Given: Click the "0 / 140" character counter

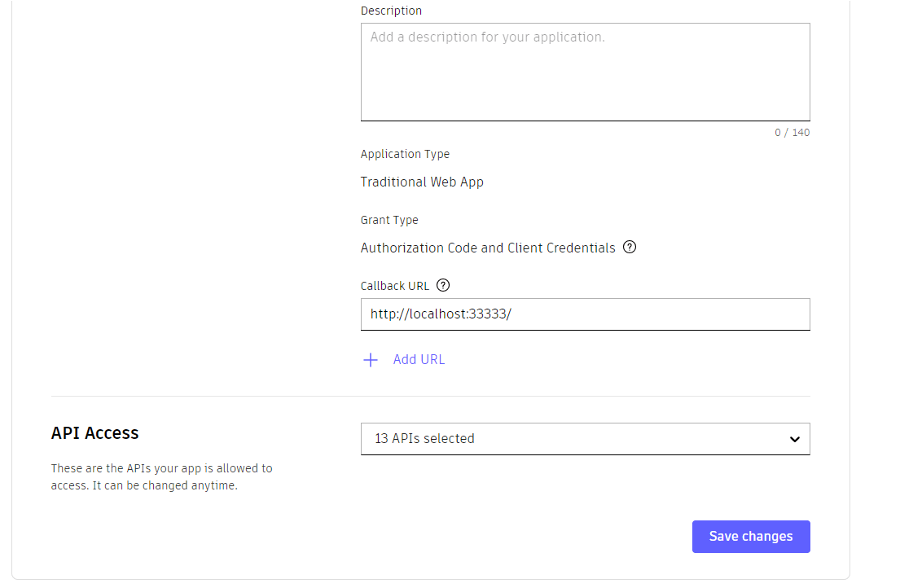Looking at the screenshot, I should [792, 133].
